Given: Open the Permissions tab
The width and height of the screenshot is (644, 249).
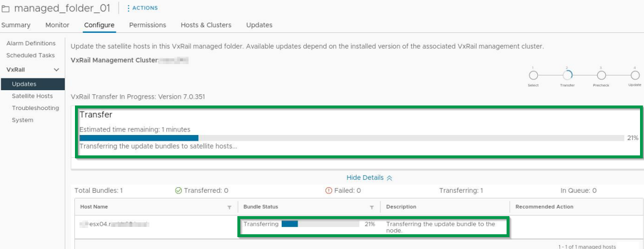Looking at the screenshot, I should 148,25.
